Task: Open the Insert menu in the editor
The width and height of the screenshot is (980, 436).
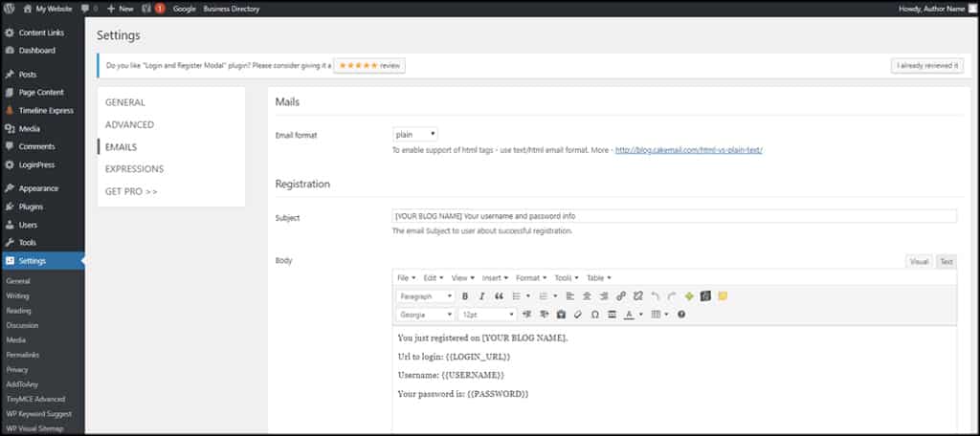Action: 495,277
